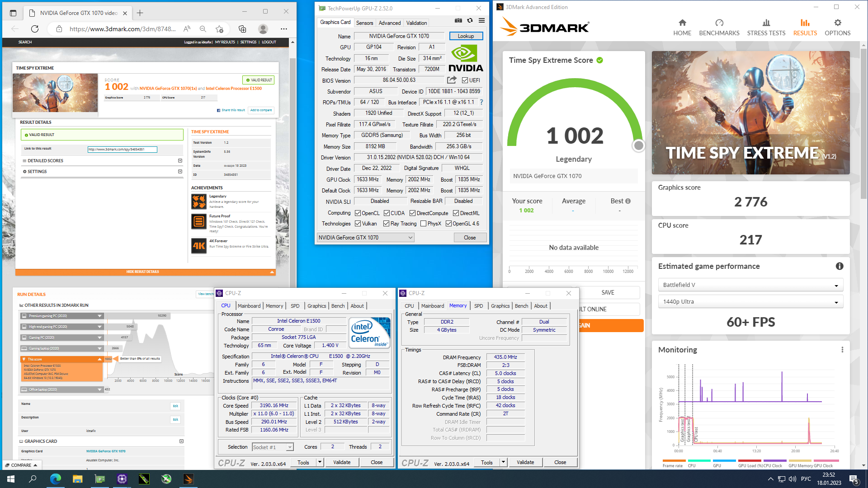
Task: Add page to favorites star icon
Action: pos(220,29)
